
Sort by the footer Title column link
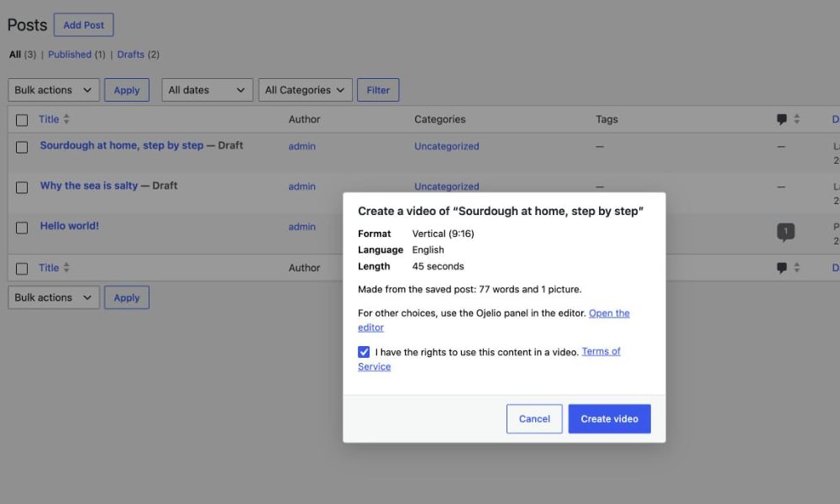49,267
